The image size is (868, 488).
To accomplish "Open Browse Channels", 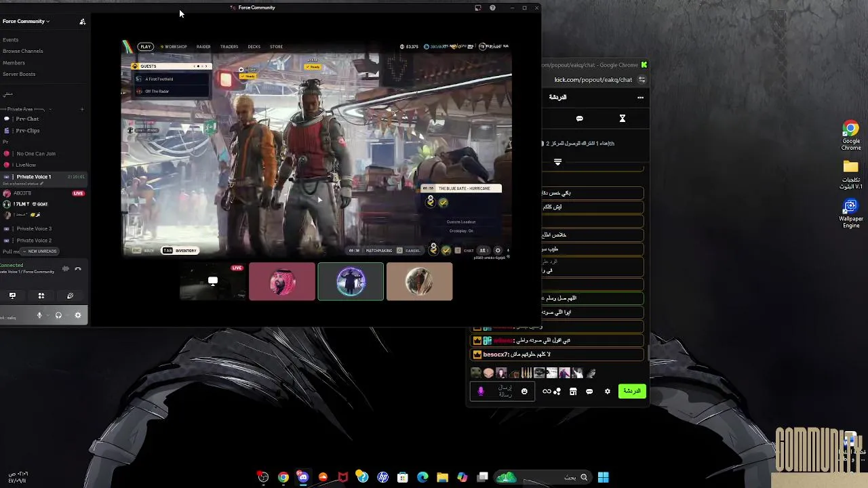I will (22, 51).
